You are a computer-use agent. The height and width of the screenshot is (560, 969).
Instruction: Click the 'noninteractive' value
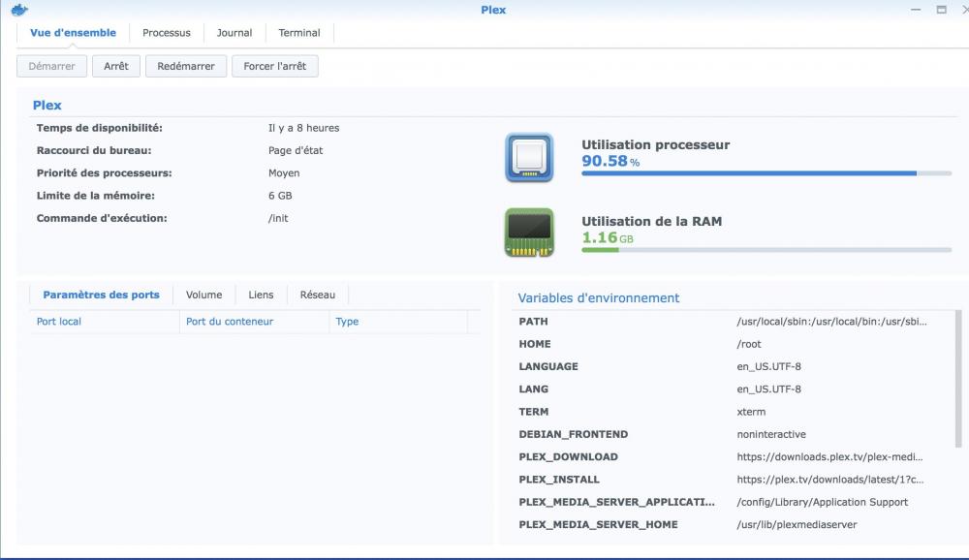(771, 434)
